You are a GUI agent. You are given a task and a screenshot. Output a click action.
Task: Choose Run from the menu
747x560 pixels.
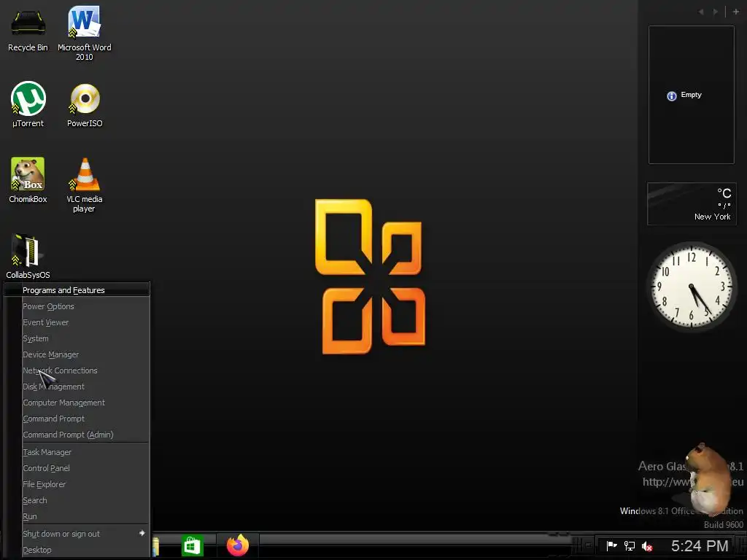(x=77, y=516)
